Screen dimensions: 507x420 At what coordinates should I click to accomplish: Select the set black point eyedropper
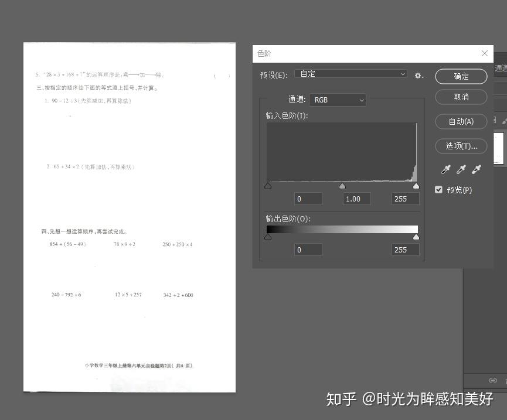(445, 169)
